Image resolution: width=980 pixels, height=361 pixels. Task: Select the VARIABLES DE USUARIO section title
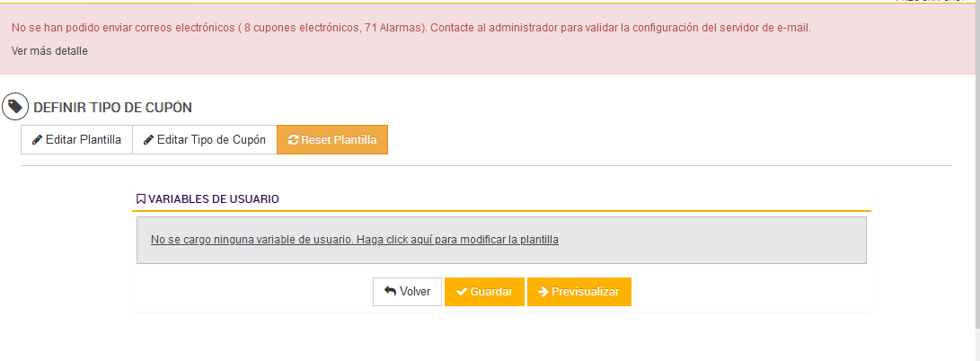(213, 198)
